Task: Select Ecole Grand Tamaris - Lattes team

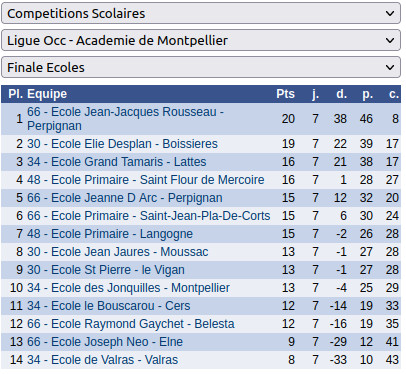Action: point(117,162)
